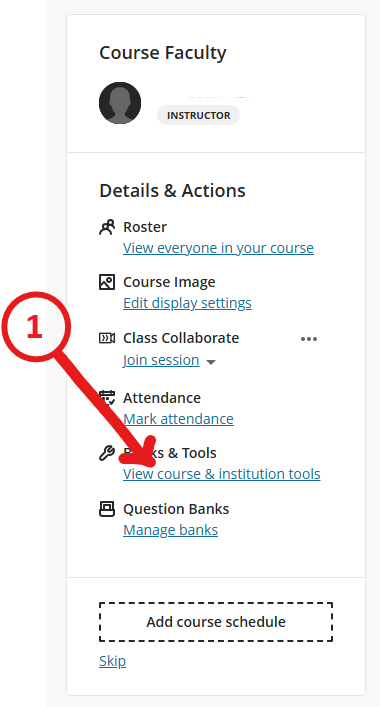Open the Edit display settings link

click(187, 303)
